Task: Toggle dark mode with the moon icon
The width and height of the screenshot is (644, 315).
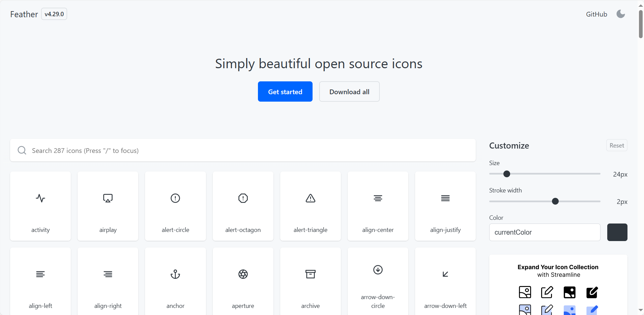Action: pyautogui.click(x=620, y=14)
